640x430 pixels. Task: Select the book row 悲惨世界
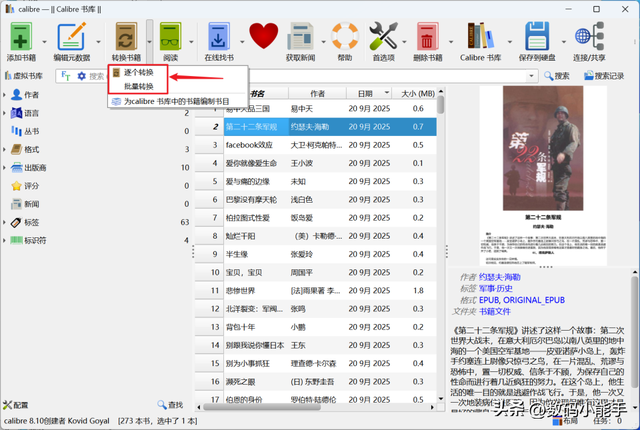click(x=316, y=290)
